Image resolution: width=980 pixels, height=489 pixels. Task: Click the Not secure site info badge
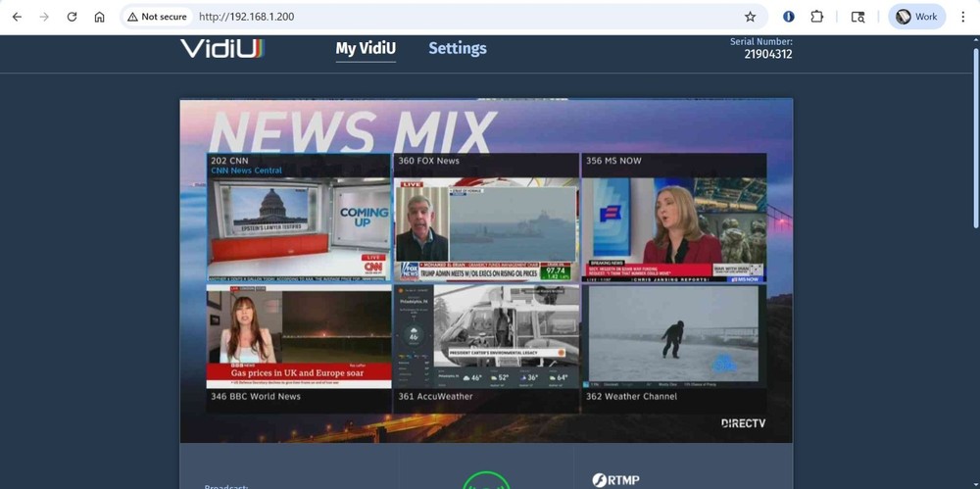point(157,17)
